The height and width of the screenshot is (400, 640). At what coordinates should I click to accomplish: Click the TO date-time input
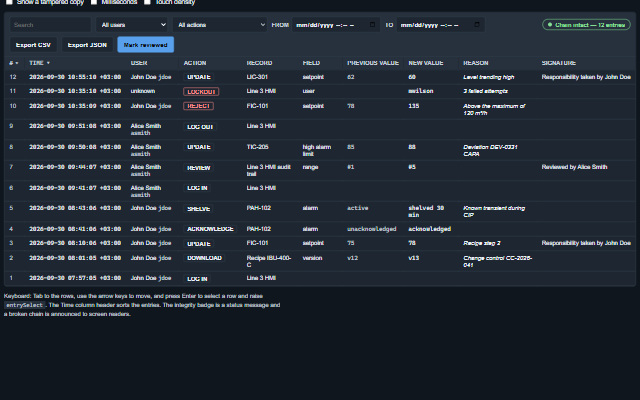point(440,25)
